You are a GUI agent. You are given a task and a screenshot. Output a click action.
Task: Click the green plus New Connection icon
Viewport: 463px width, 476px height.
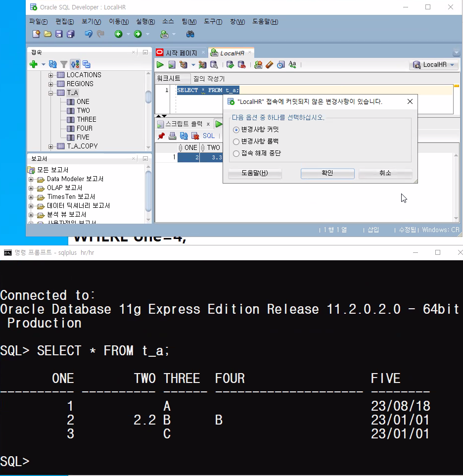tap(34, 64)
